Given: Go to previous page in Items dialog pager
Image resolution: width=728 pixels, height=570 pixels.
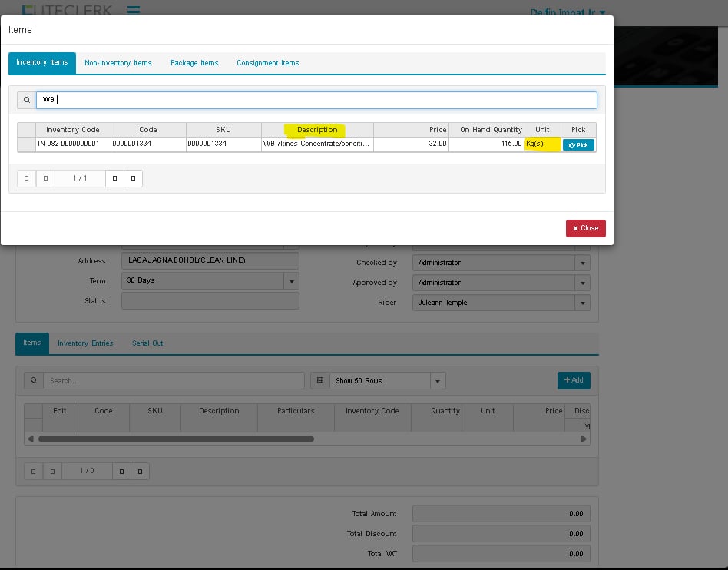Looking at the screenshot, I should click(45, 178).
